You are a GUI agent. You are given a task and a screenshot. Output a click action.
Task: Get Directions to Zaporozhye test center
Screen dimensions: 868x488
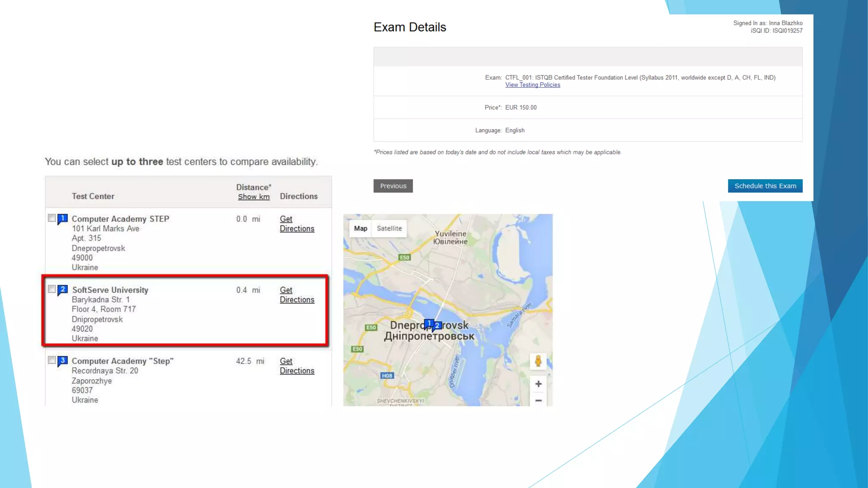(297, 366)
